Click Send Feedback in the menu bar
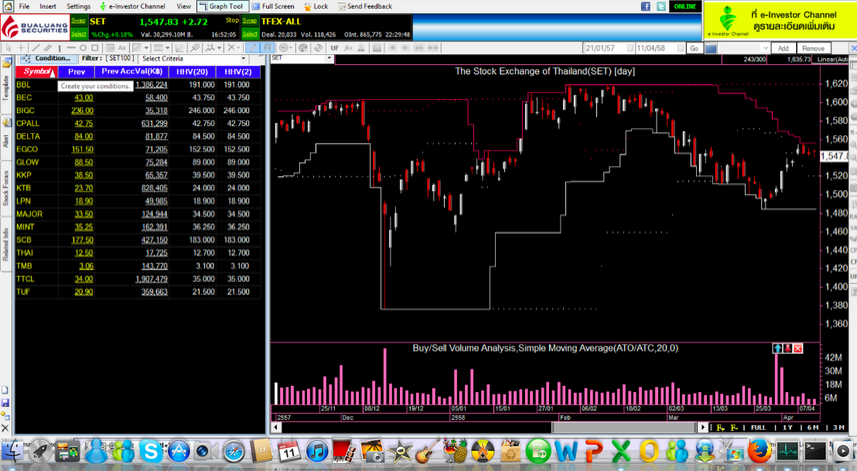The width and height of the screenshot is (857, 471). (365, 7)
